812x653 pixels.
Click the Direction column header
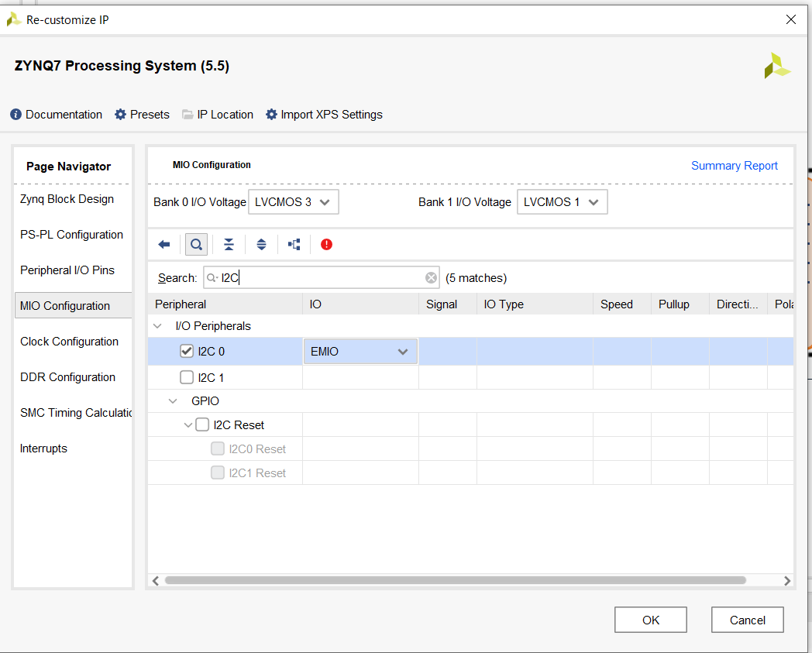coord(738,304)
